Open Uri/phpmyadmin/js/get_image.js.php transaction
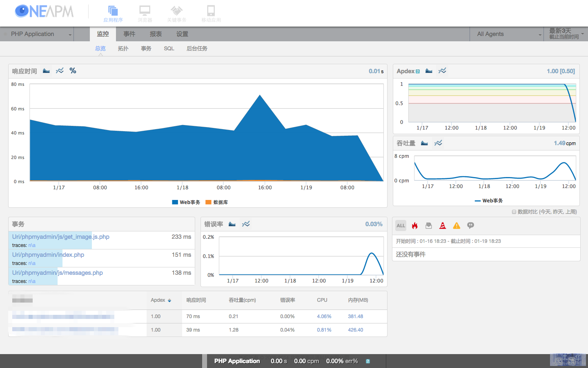The width and height of the screenshot is (588, 368). 61,237
